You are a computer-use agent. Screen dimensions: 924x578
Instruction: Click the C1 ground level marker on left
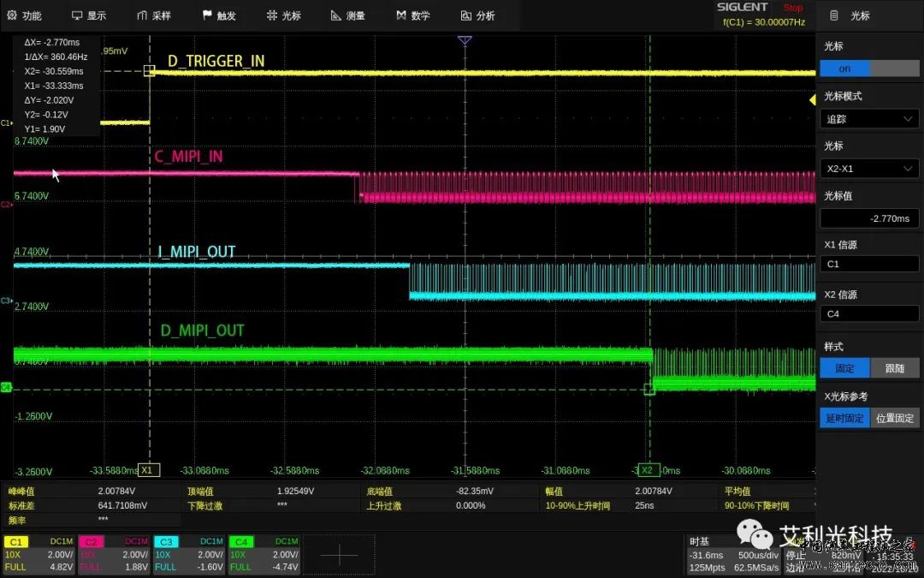(x=7, y=122)
